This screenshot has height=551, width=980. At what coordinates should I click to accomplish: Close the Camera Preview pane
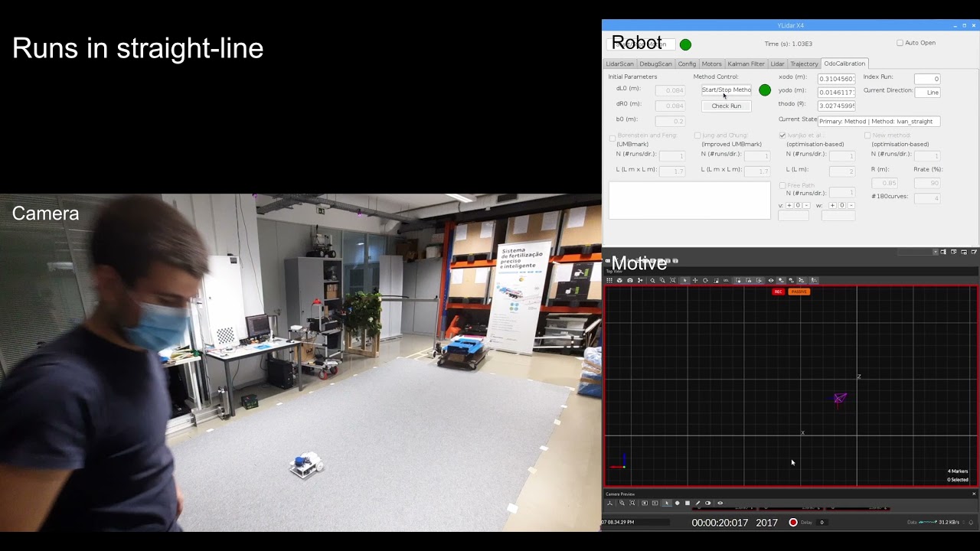[x=974, y=494]
